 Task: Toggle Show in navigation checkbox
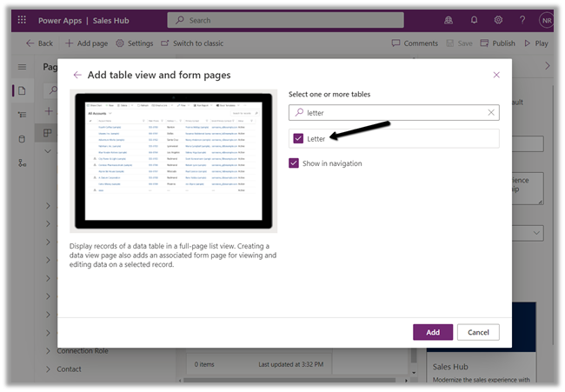tap(295, 163)
